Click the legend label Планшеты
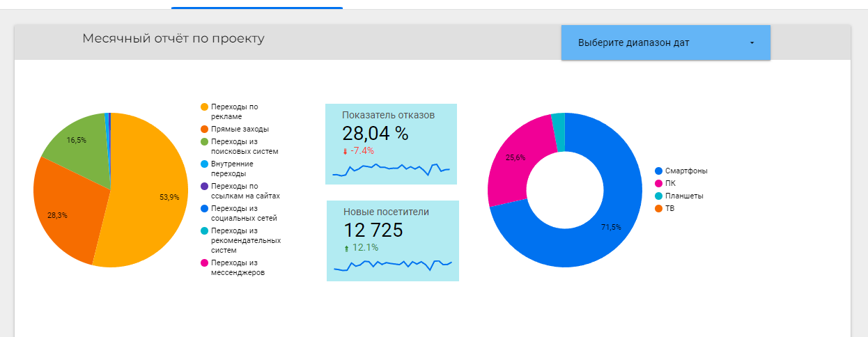This screenshot has height=337, width=868. [684, 196]
